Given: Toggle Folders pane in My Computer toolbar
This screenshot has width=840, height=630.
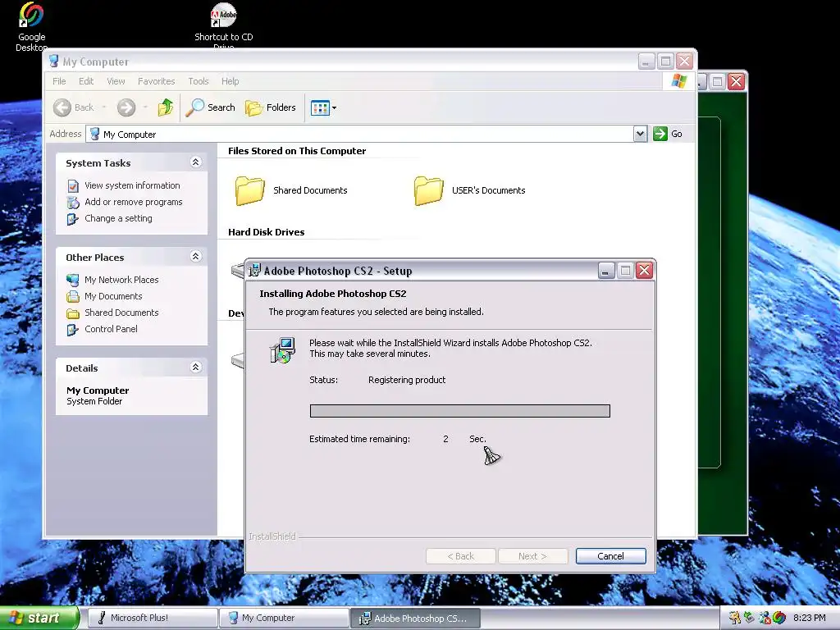Looking at the screenshot, I should pos(271,107).
